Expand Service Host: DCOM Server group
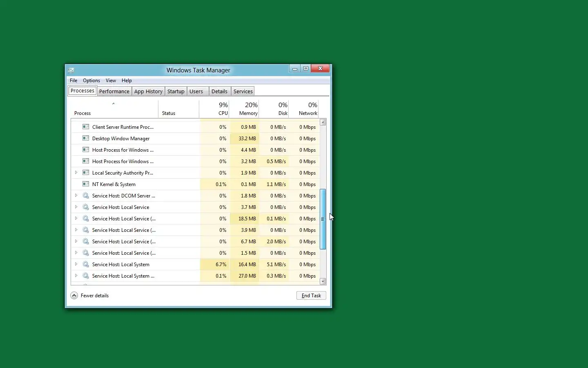This screenshot has width=588, height=368. click(x=76, y=195)
